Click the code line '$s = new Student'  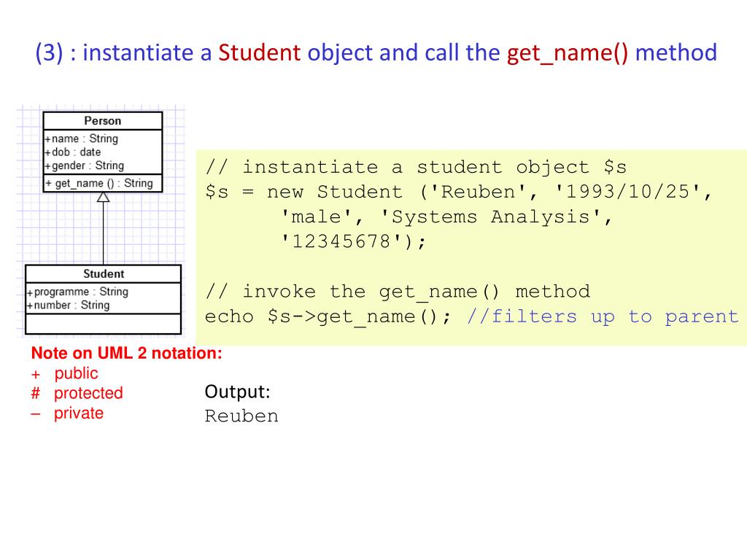coord(303,192)
